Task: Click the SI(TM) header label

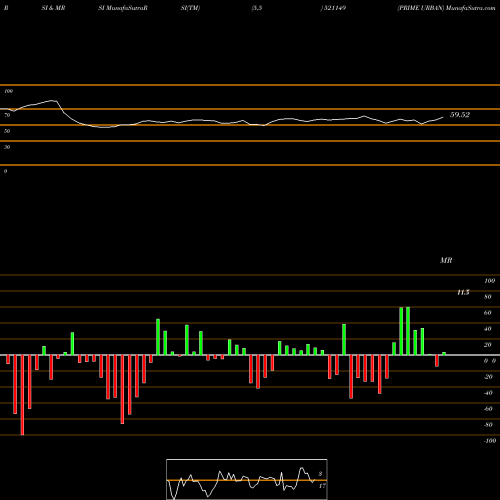Action: 190,8
